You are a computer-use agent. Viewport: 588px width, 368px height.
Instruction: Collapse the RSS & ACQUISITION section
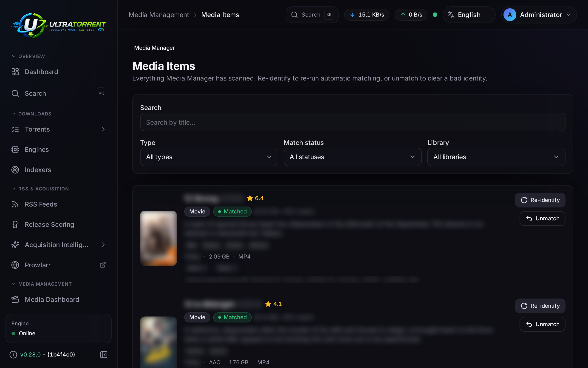click(40, 189)
